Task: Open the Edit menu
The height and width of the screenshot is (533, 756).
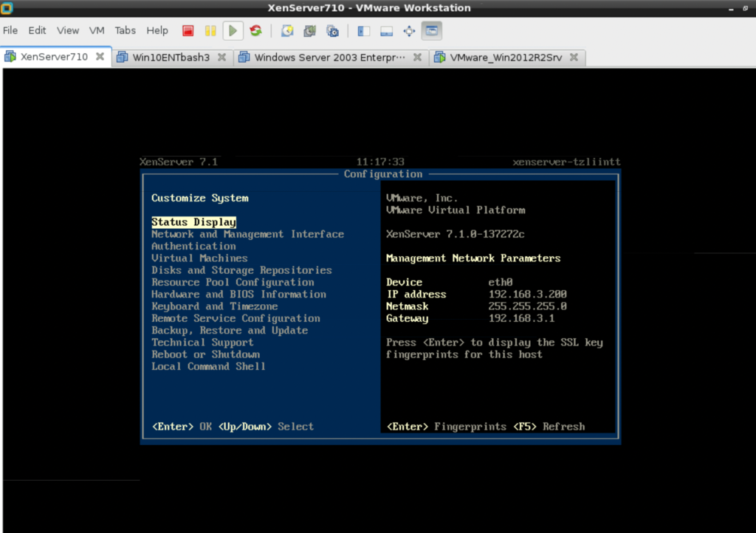Action: (x=37, y=30)
